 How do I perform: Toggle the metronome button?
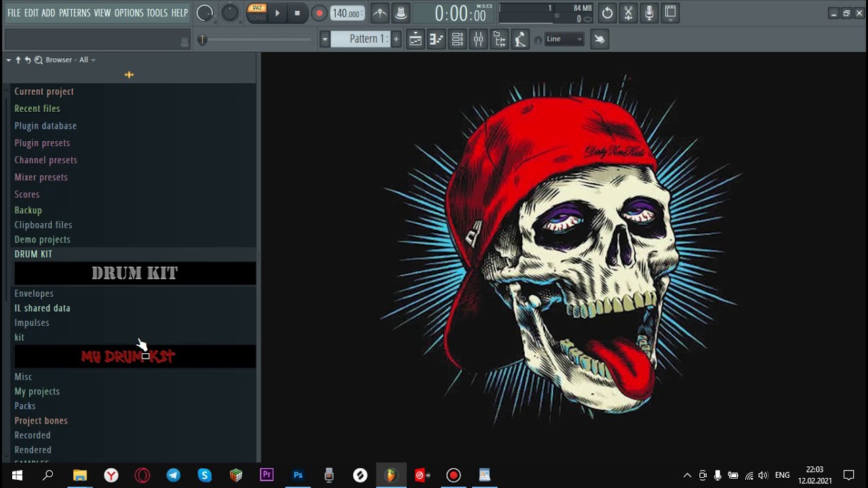click(380, 13)
